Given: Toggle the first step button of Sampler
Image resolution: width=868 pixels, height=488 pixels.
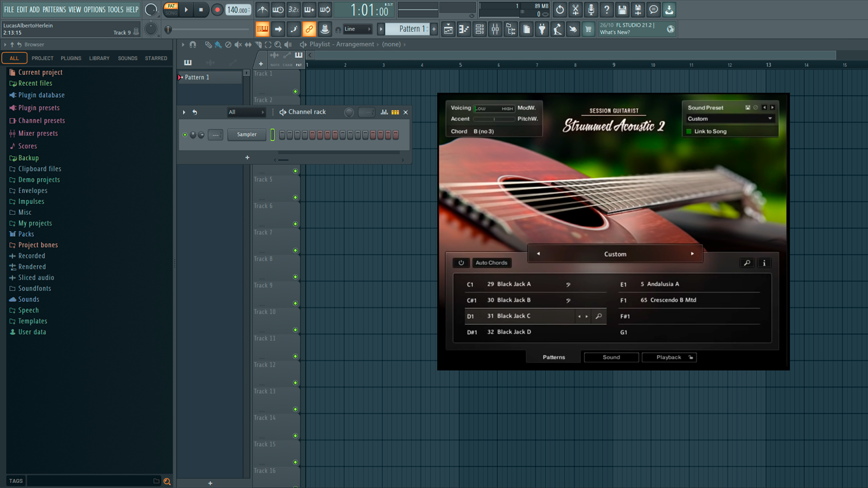Looking at the screenshot, I should (x=281, y=135).
